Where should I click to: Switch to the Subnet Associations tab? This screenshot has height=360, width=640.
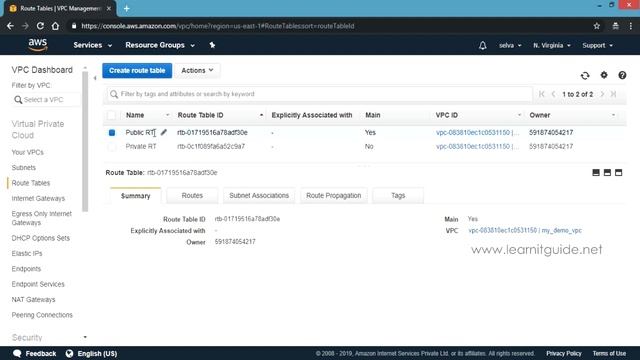(x=259, y=196)
